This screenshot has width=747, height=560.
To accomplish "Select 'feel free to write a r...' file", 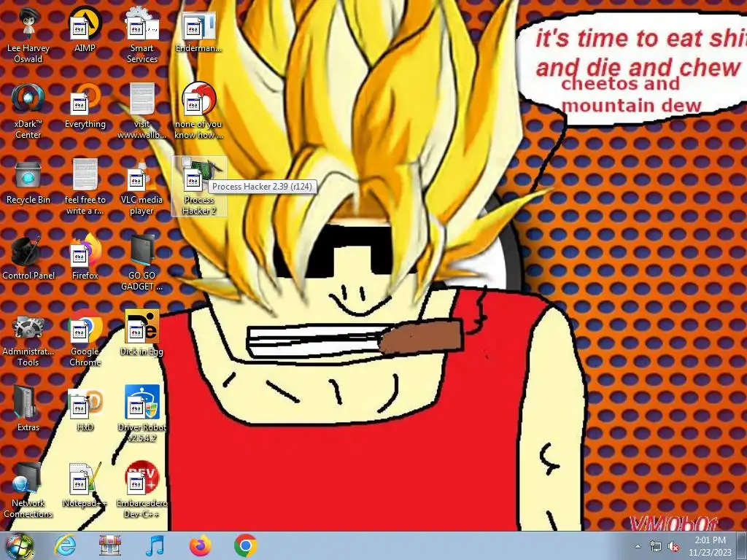I will click(85, 187).
